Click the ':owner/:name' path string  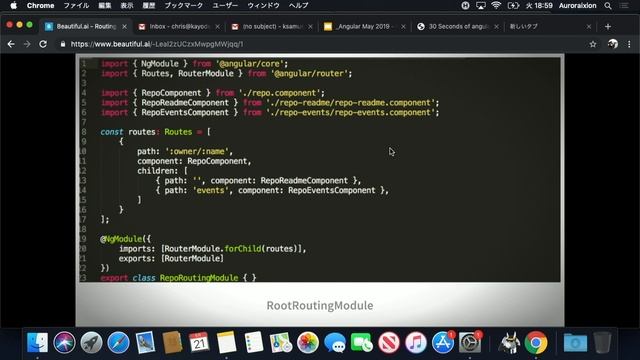click(196, 151)
